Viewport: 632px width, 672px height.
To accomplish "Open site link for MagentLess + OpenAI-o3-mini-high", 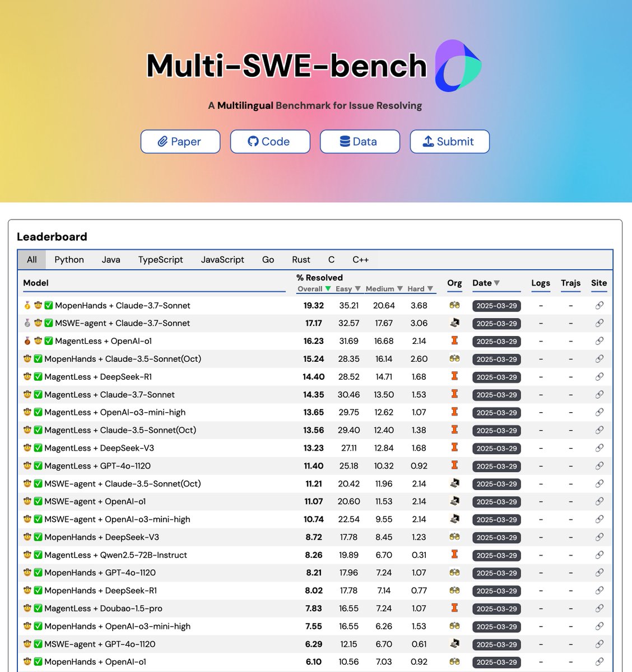I will point(600,412).
